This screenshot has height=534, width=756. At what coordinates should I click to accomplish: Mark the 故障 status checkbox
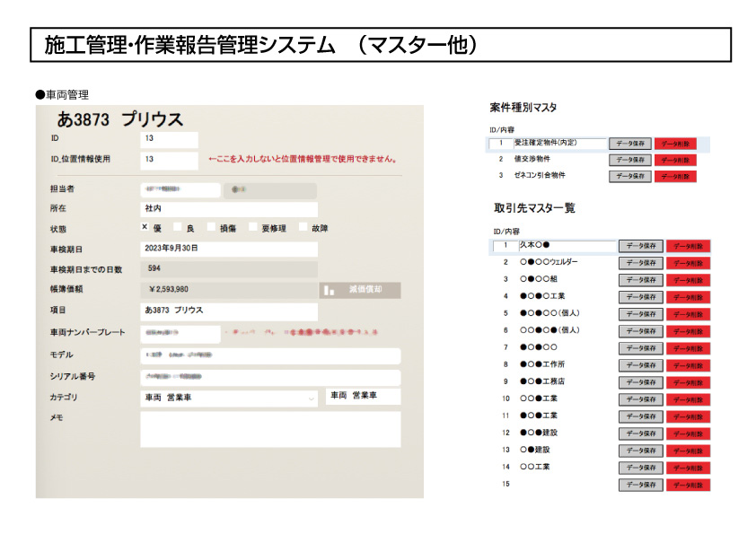[303, 227]
